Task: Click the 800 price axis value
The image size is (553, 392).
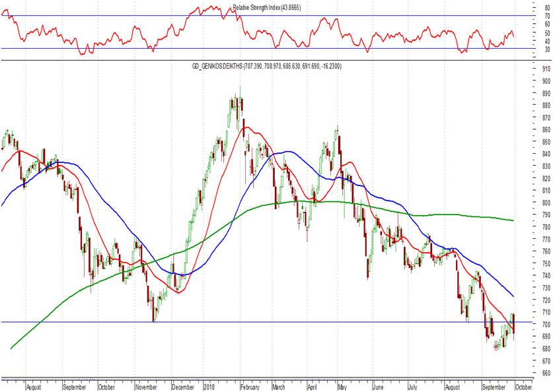Action: coord(546,203)
